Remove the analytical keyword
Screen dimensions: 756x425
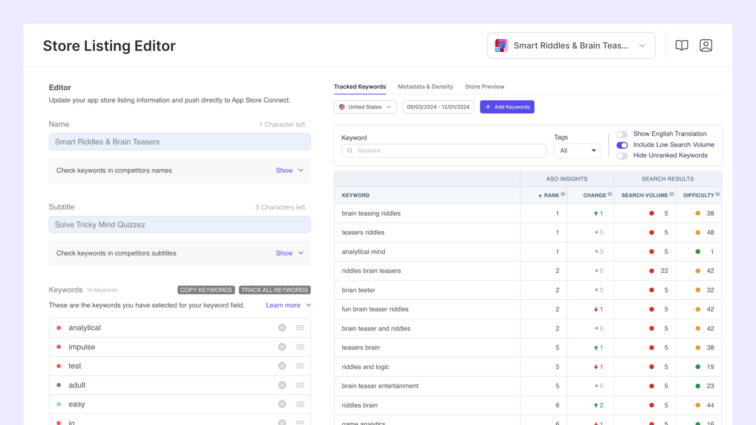tap(282, 328)
